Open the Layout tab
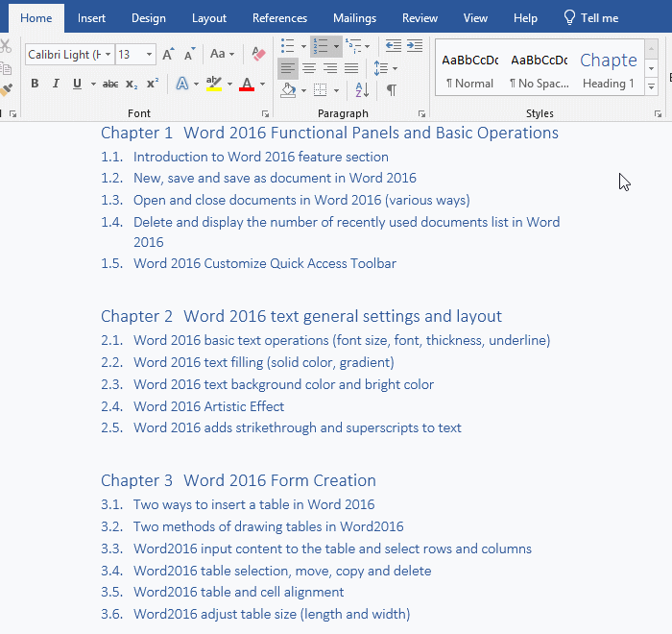 coord(209,18)
